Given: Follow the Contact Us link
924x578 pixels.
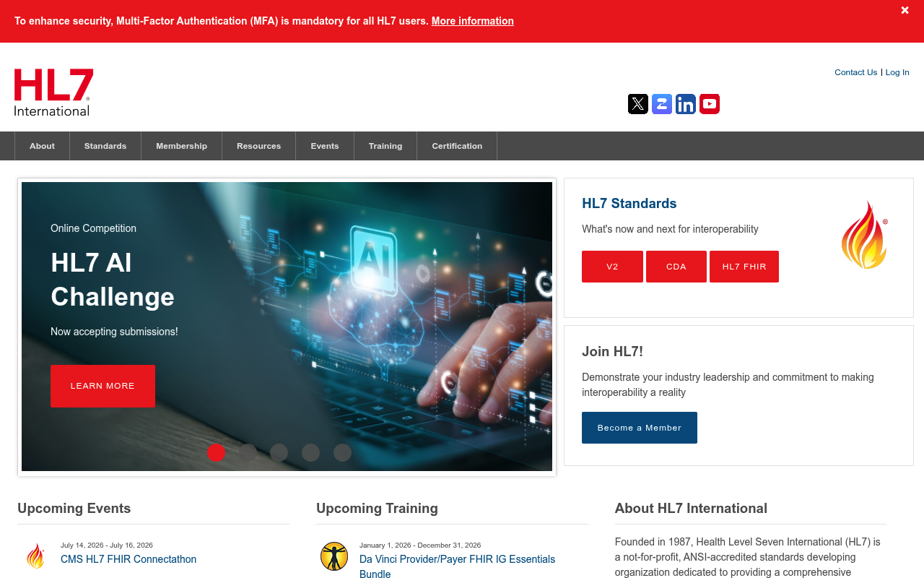Looking at the screenshot, I should tap(856, 72).
